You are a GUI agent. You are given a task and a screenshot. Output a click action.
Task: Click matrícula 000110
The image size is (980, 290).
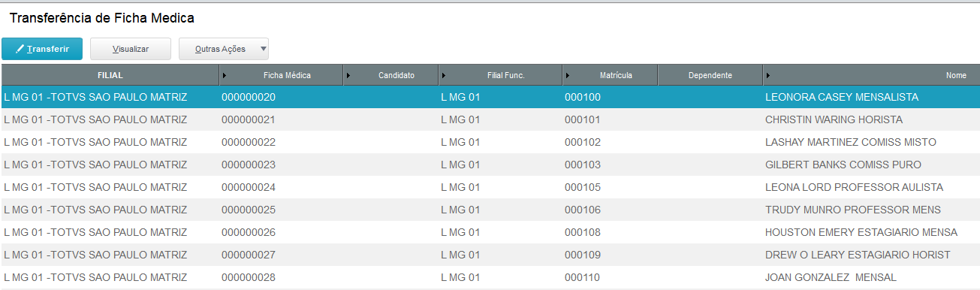pos(582,277)
